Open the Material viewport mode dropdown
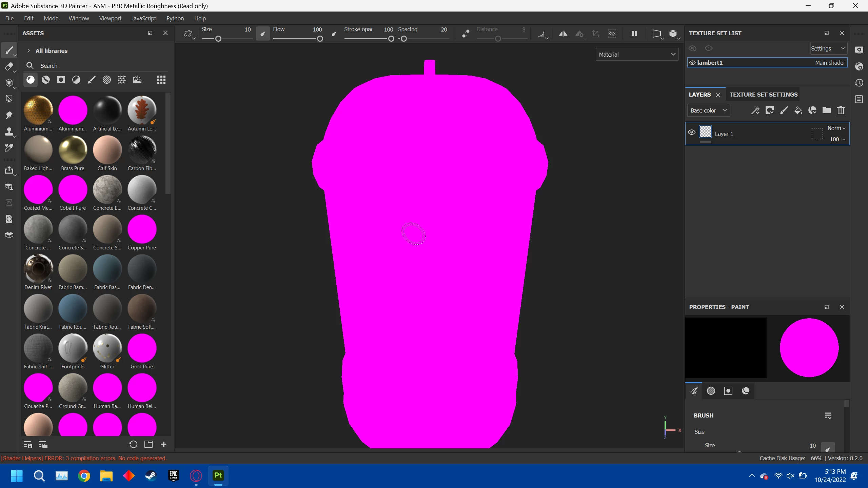The height and width of the screenshot is (488, 868). pyautogui.click(x=637, y=55)
